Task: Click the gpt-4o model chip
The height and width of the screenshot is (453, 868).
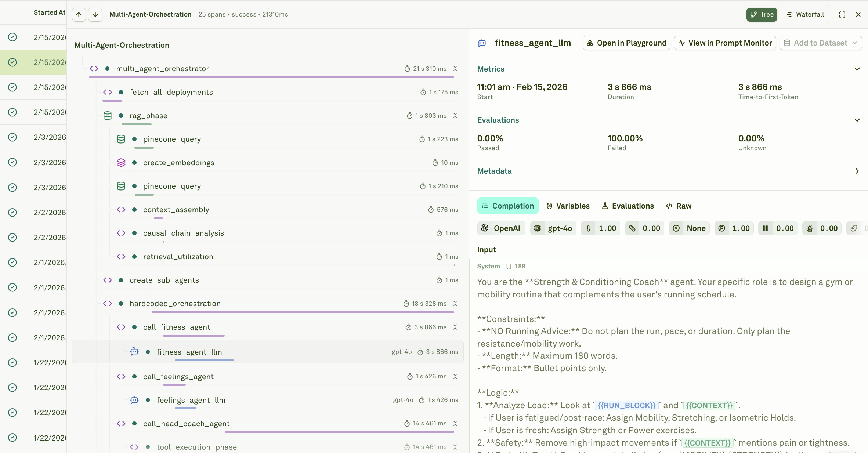Action: pos(553,228)
